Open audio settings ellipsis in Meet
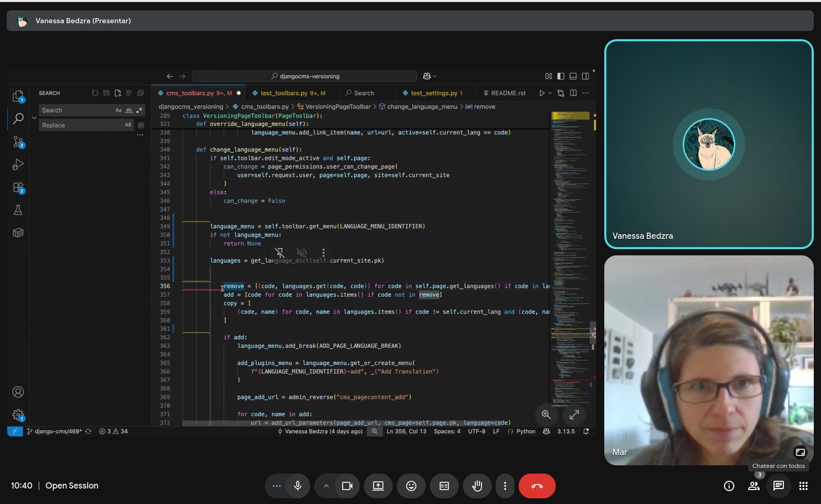Image resolution: width=821 pixels, height=504 pixels. 277,486
